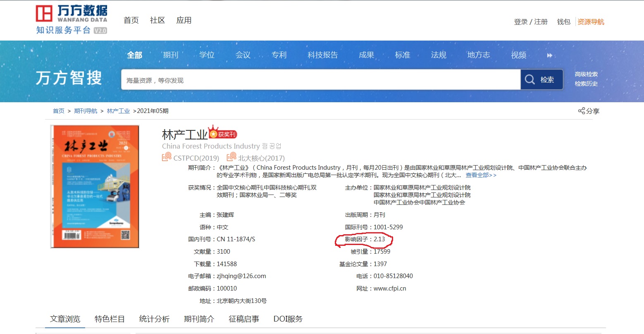Expand more categories with the double-arrow icon

point(550,55)
